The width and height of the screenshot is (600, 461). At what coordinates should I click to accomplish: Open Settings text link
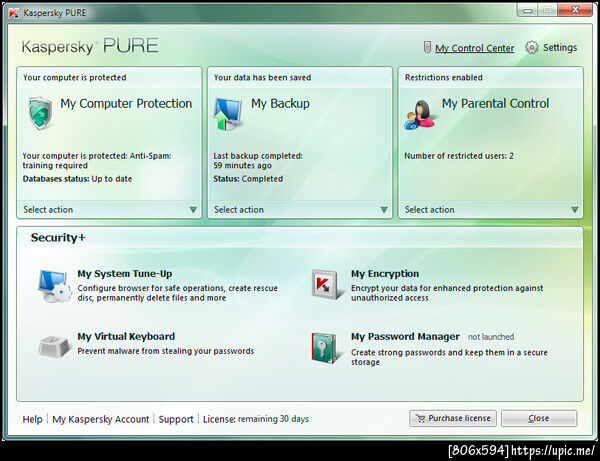pyautogui.click(x=560, y=47)
